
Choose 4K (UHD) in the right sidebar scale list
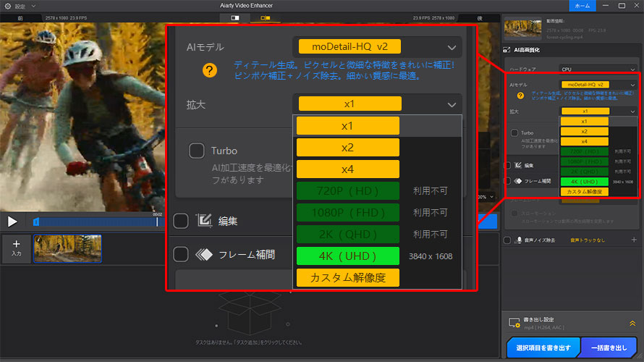coord(584,182)
